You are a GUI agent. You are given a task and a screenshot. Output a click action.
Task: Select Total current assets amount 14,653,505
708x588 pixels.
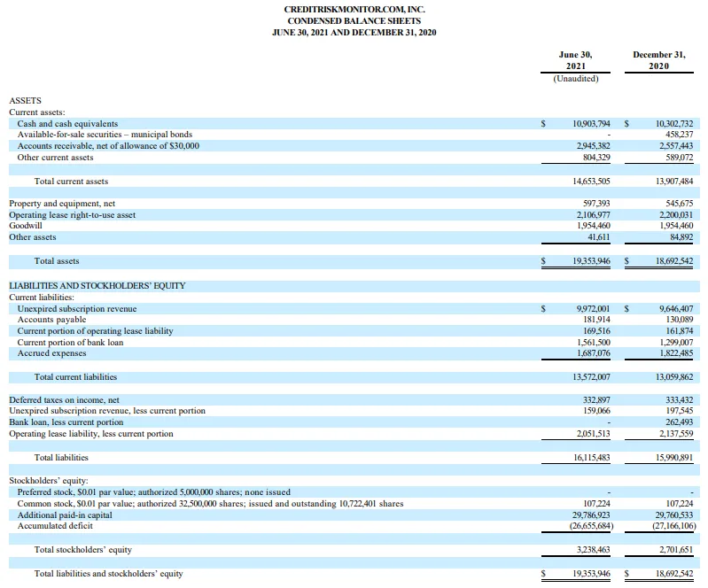coord(592,182)
